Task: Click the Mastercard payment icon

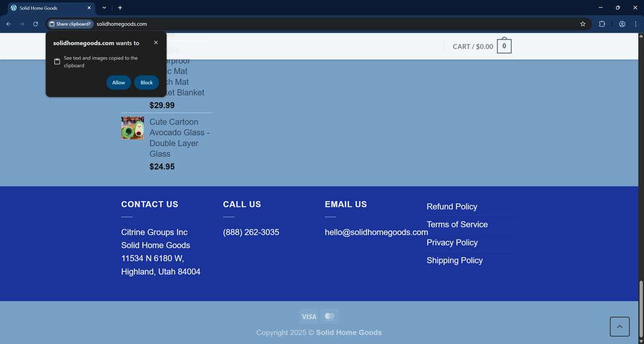Action: tap(330, 316)
